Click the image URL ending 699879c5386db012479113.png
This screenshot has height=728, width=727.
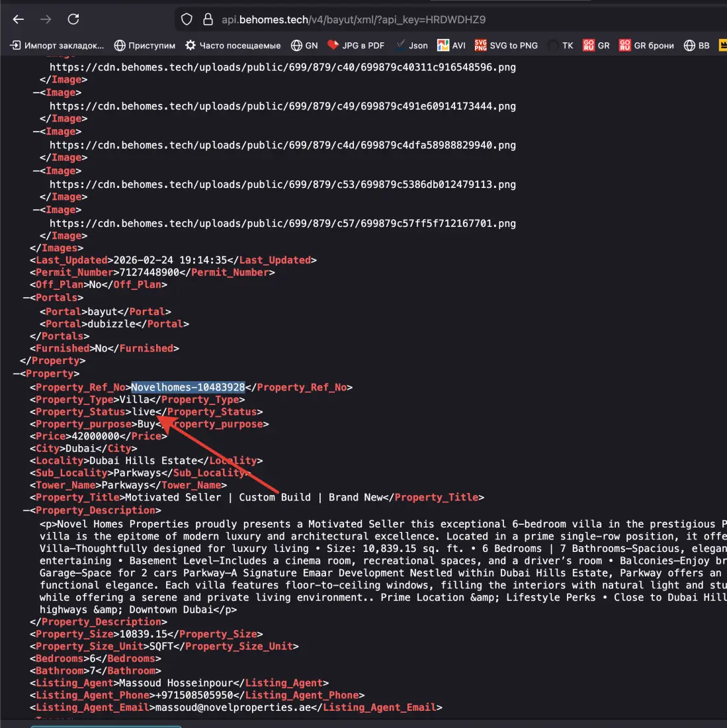tap(282, 185)
